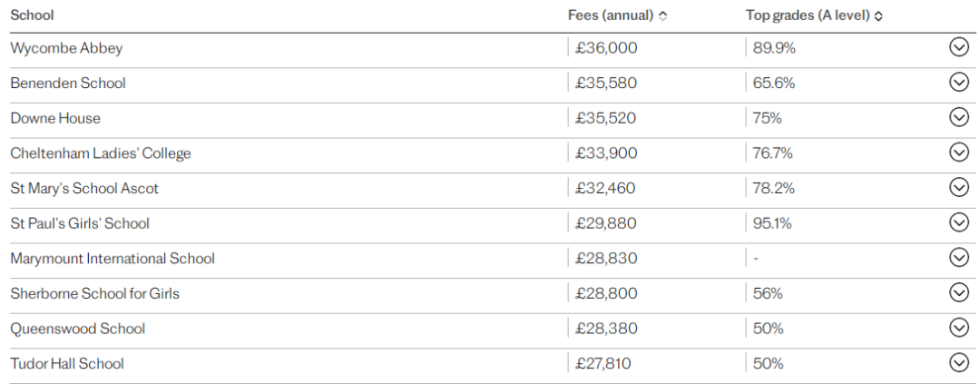The height and width of the screenshot is (384, 980).
Task: Expand the Wycombe Abbey row details
Action: pyautogui.click(x=958, y=47)
